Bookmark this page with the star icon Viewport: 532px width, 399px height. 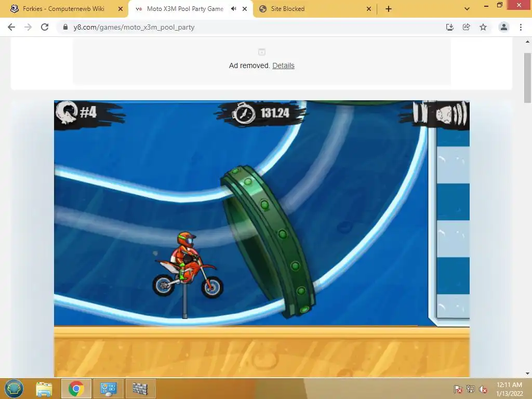483,27
